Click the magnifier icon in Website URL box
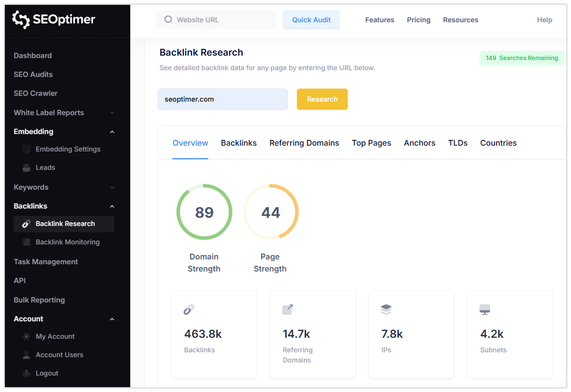Image resolution: width=571 pixels, height=392 pixels. tap(168, 19)
